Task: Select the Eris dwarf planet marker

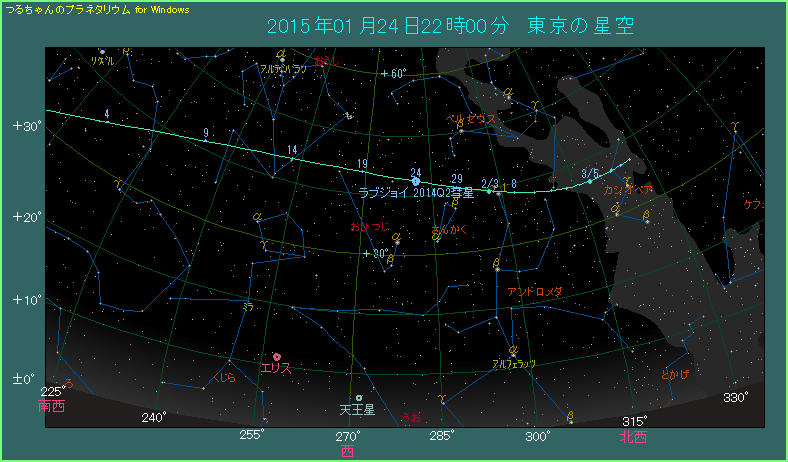Action: click(x=277, y=357)
